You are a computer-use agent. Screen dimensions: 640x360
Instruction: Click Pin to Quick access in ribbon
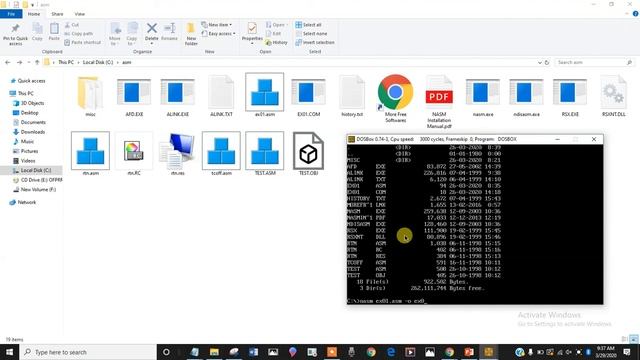click(16, 34)
